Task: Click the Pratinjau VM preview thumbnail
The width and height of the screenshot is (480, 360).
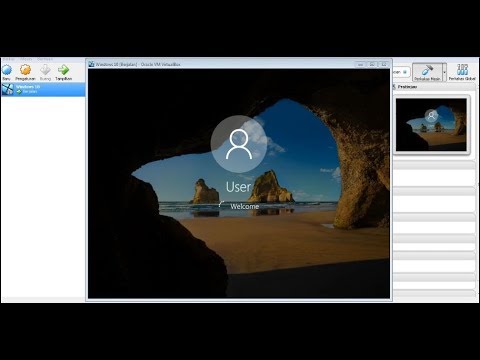Action: click(x=431, y=125)
